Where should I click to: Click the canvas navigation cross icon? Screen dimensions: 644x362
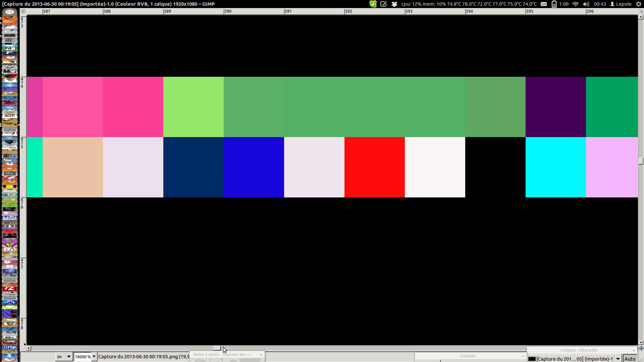tap(641, 348)
